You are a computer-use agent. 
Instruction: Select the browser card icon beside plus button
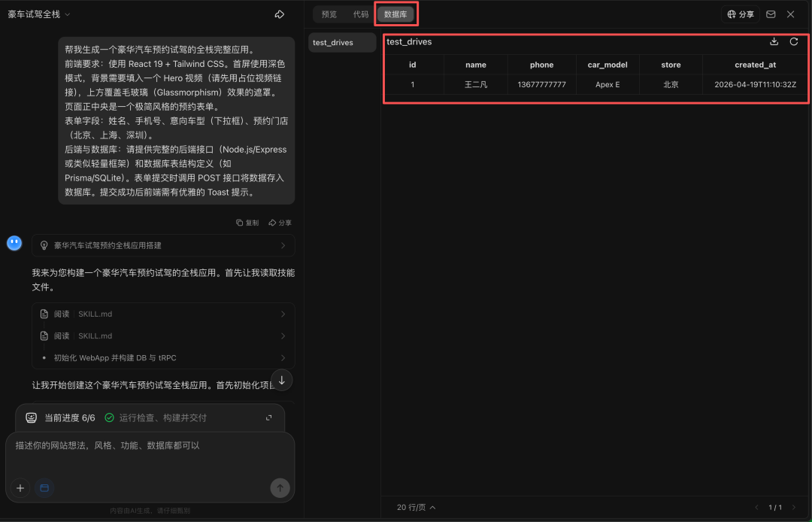coord(44,488)
